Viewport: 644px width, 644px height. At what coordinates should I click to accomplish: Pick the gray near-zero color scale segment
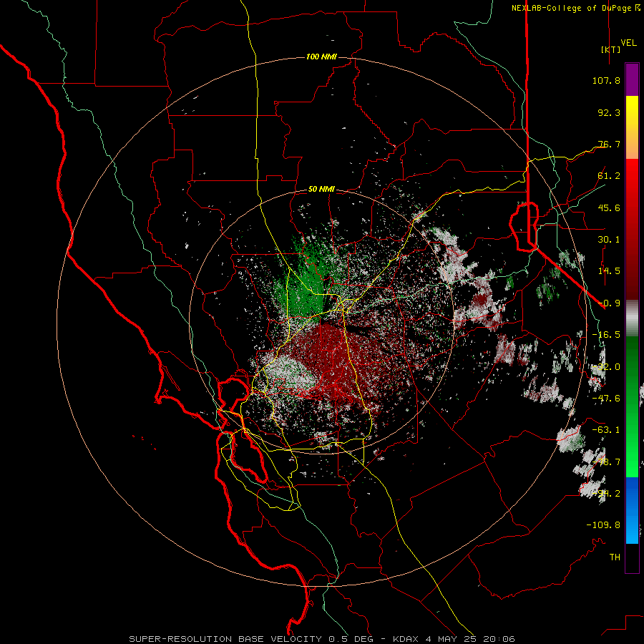point(632,316)
